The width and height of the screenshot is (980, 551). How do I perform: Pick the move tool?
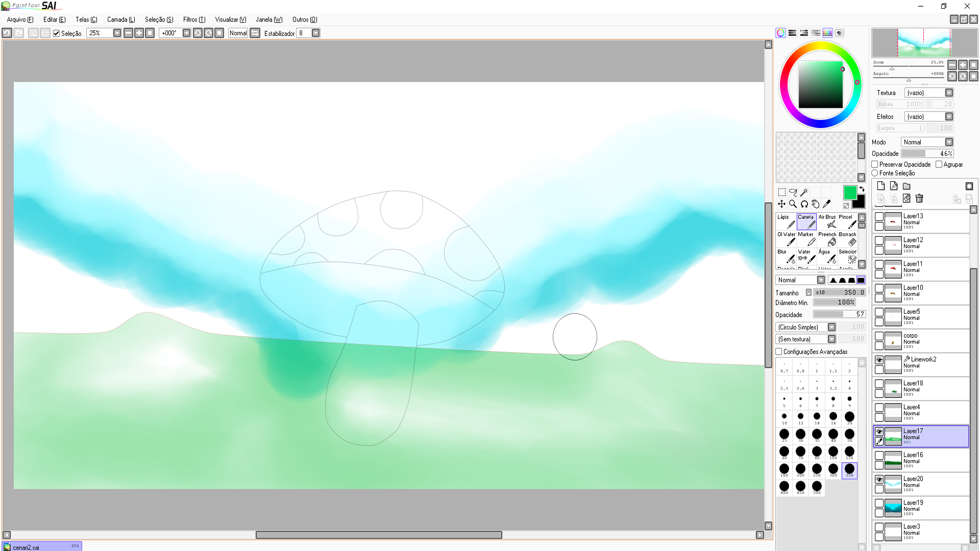781,204
